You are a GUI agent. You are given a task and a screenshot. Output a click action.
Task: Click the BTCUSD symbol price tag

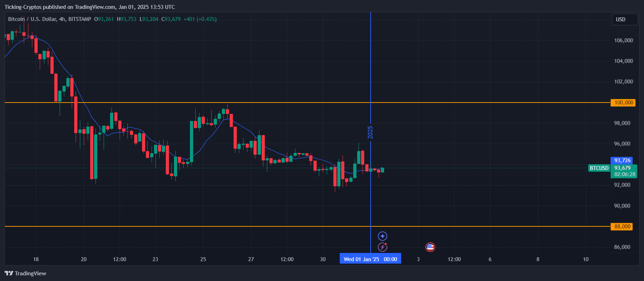point(599,168)
